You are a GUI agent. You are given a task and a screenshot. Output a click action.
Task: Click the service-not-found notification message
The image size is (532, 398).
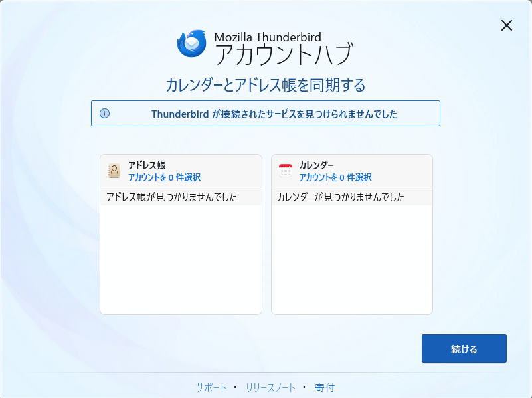(x=274, y=114)
